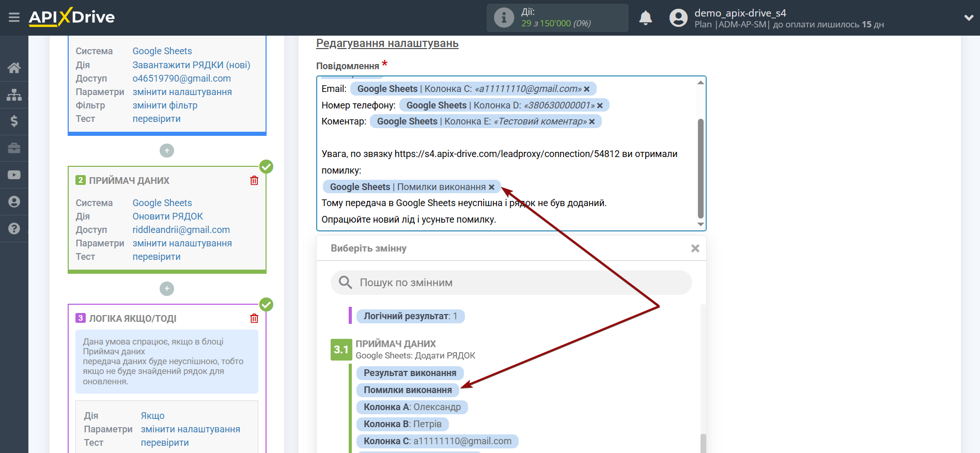Screen dimensions: 980x453
Task: Click the logic block description note
Action: point(167,362)
